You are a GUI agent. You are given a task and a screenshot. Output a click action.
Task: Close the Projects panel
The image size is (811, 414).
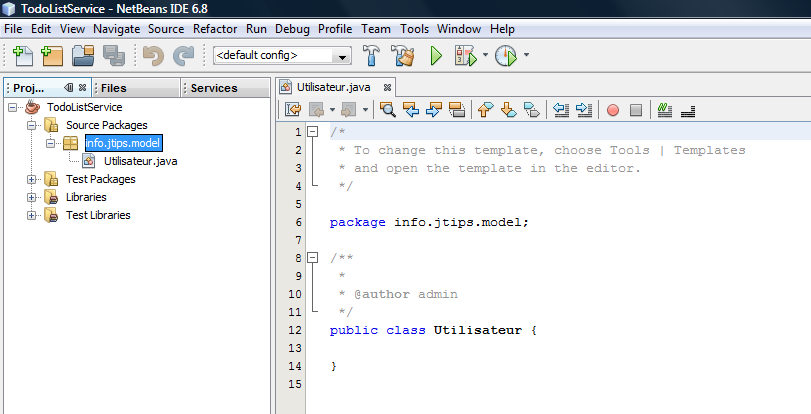[82, 87]
